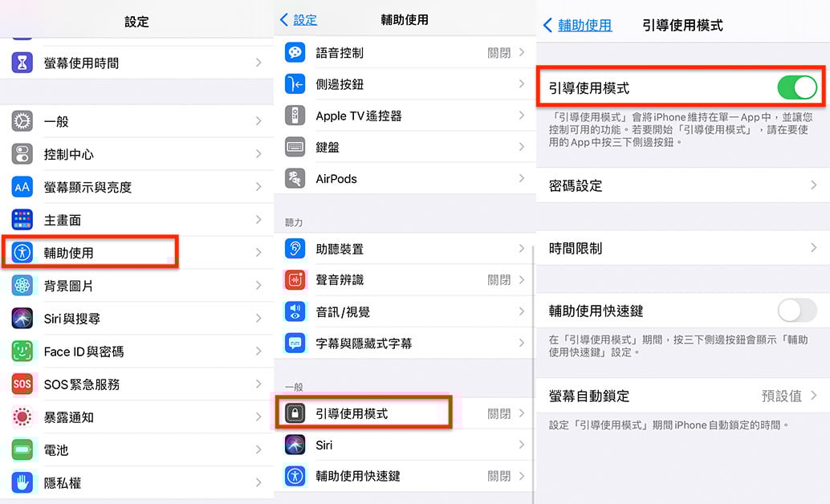The image size is (830, 504).
Task: Tap the 控制中心 icon
Action: coord(22,154)
